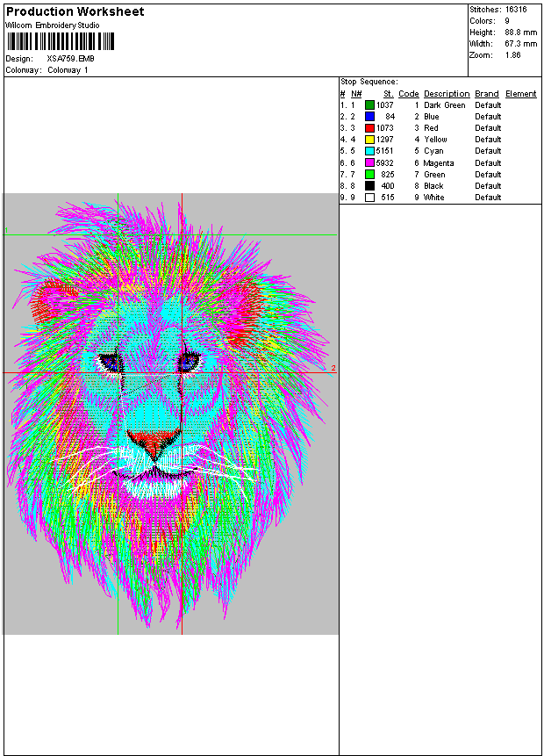
Task: Click the 'Description' column header
Action: [447, 94]
